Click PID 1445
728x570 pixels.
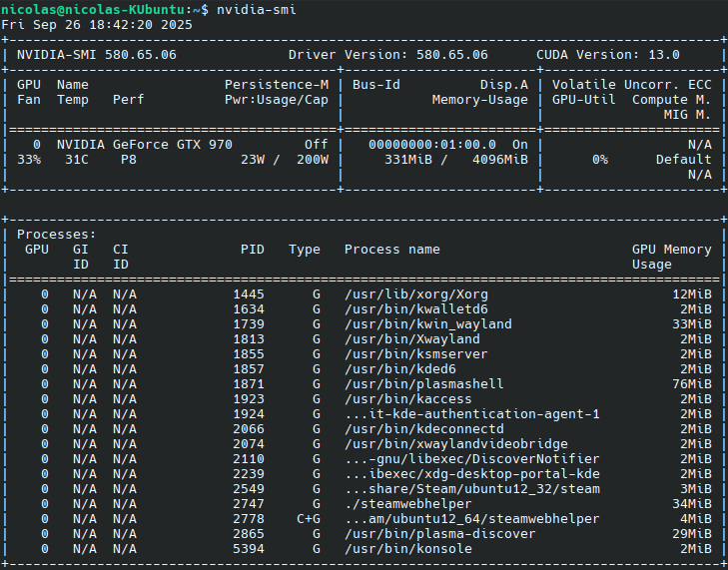click(x=249, y=294)
